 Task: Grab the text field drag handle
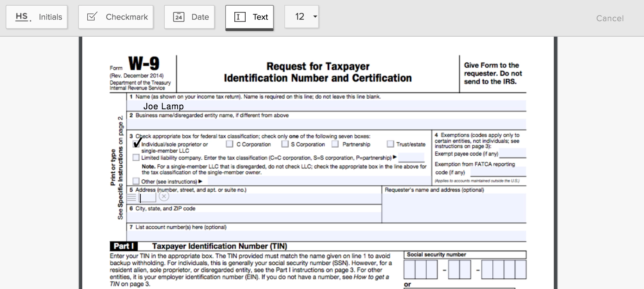tap(132, 198)
